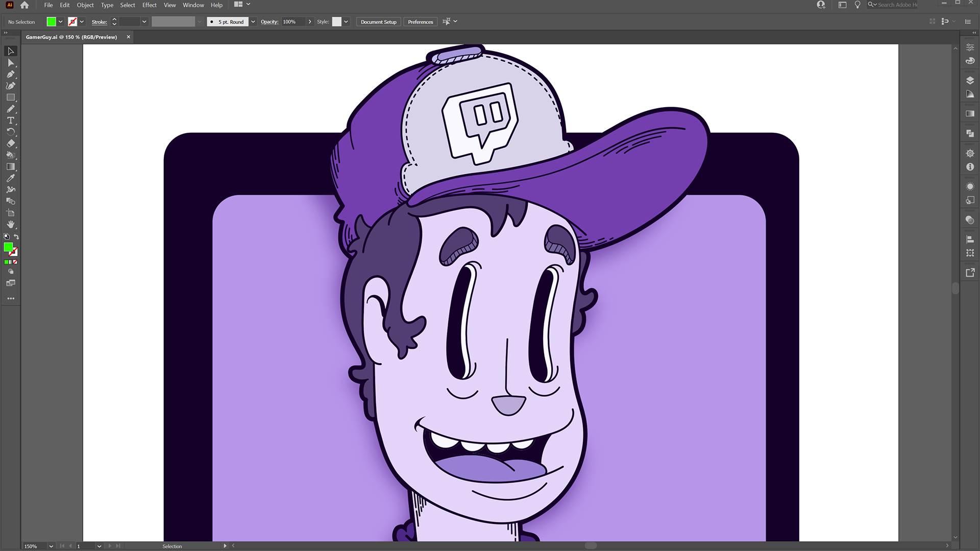The width and height of the screenshot is (980, 551).
Task: Select the Eyedropper tool
Action: pos(11,178)
